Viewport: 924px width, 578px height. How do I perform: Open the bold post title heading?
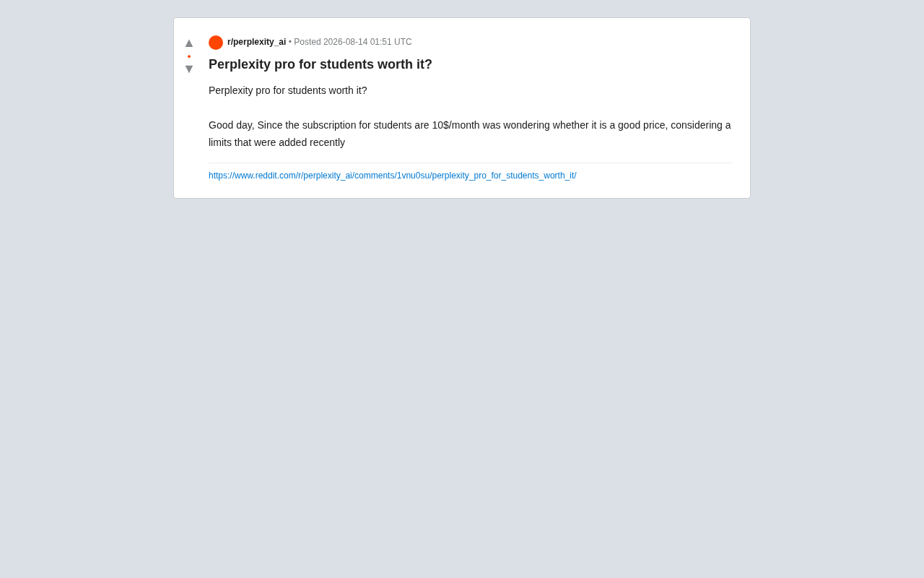click(x=321, y=64)
